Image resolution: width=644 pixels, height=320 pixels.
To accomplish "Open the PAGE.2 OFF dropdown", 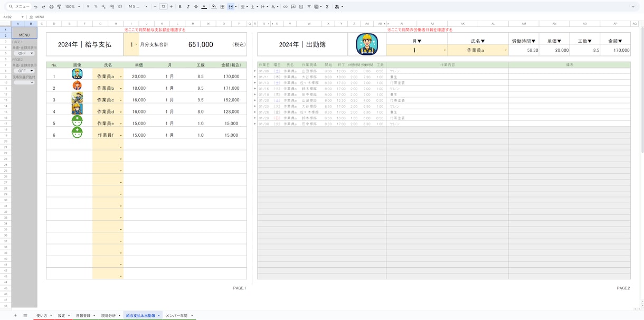I will click(x=24, y=71).
